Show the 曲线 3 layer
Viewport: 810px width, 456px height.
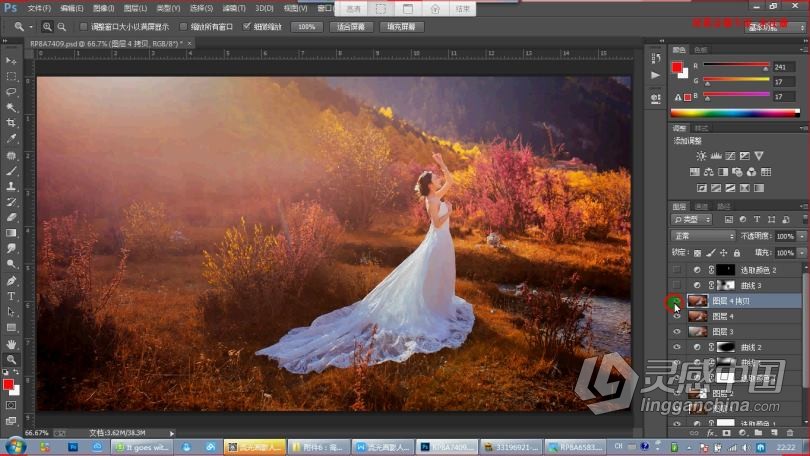676,285
